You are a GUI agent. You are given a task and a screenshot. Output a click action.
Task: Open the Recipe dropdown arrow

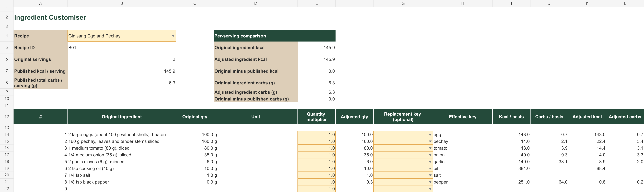[x=173, y=36]
